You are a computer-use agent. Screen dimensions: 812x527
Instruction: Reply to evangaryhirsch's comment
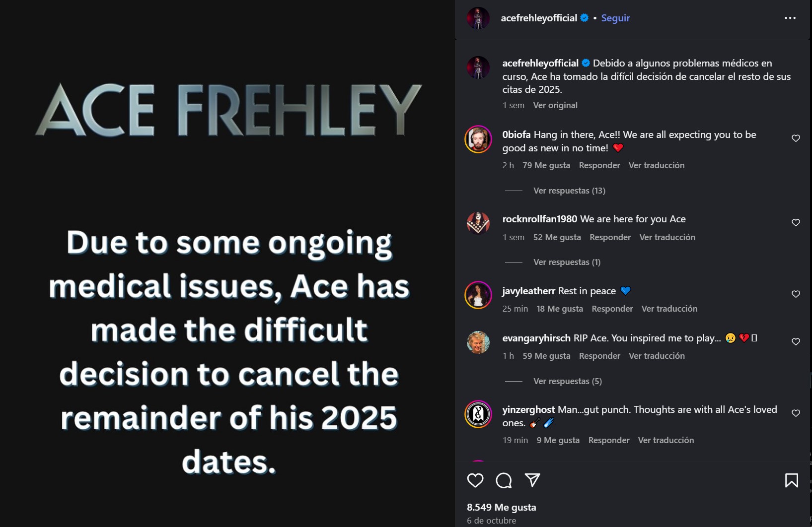599,356
